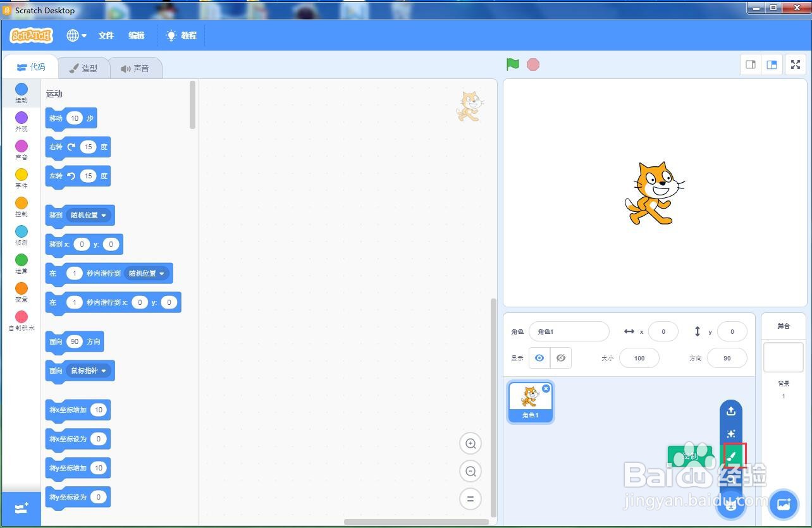This screenshot has height=528, width=812.
Task: Expand 随机位置 dropdown in 滑行到 block
Action: click(x=147, y=273)
